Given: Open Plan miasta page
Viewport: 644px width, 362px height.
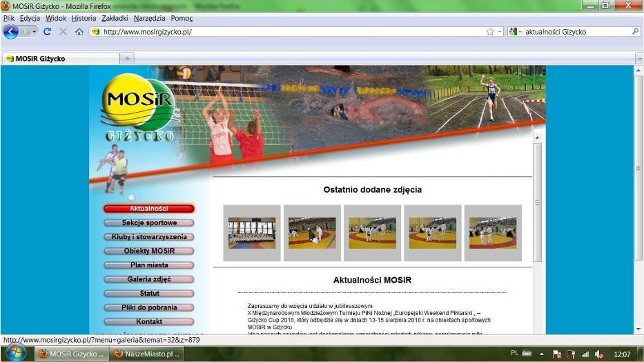Looking at the screenshot, I should [x=149, y=265].
